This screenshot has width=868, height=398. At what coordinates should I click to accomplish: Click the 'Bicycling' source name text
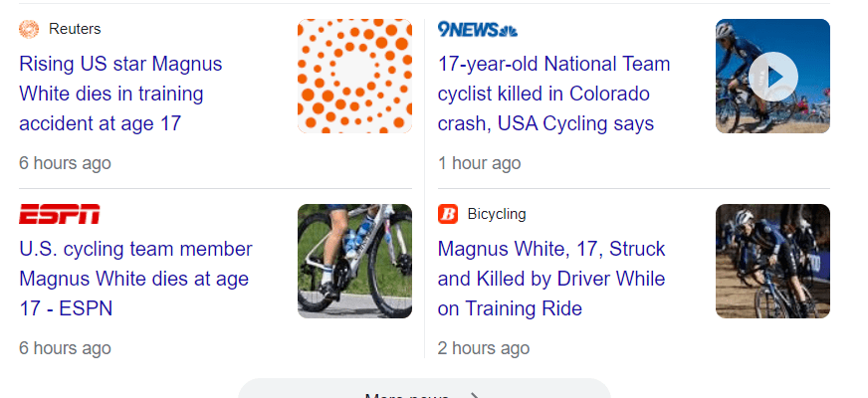pos(497,214)
